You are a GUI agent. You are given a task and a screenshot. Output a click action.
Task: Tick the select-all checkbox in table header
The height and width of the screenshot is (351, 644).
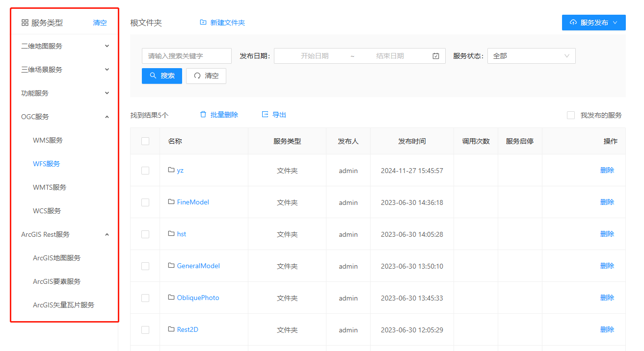(x=145, y=141)
